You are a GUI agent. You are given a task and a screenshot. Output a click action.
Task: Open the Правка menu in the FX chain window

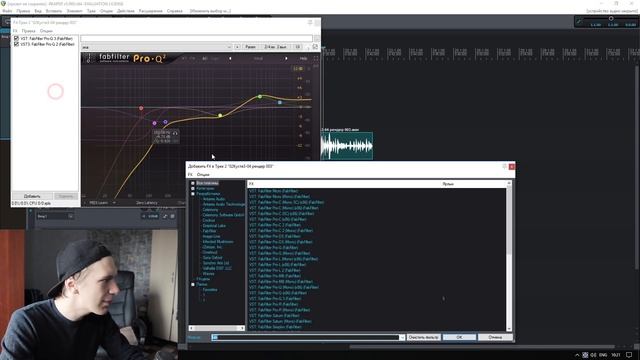pyautogui.click(x=28, y=31)
